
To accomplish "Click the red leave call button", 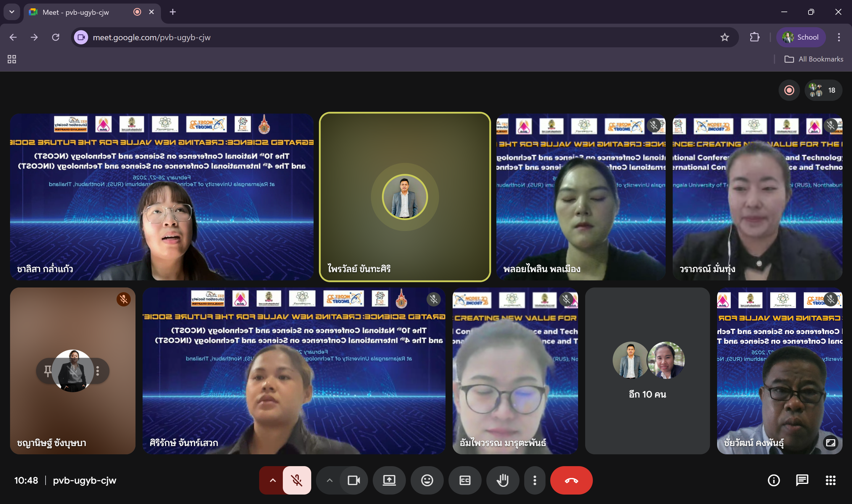I will coord(571,480).
